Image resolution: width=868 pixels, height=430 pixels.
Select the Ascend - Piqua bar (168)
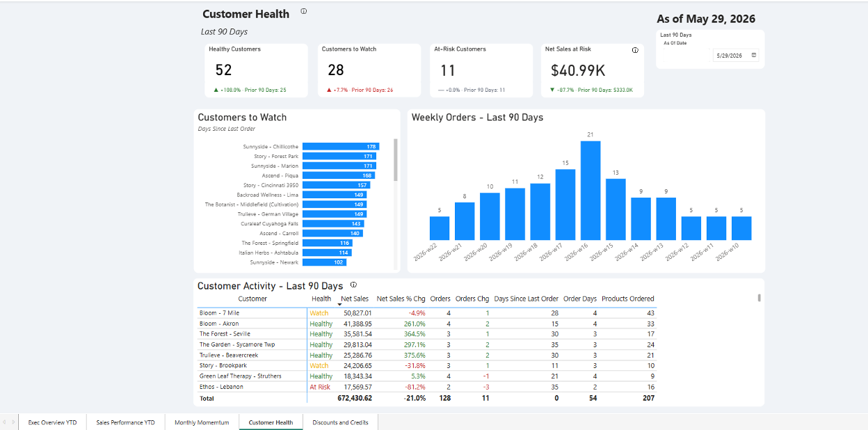click(x=338, y=175)
